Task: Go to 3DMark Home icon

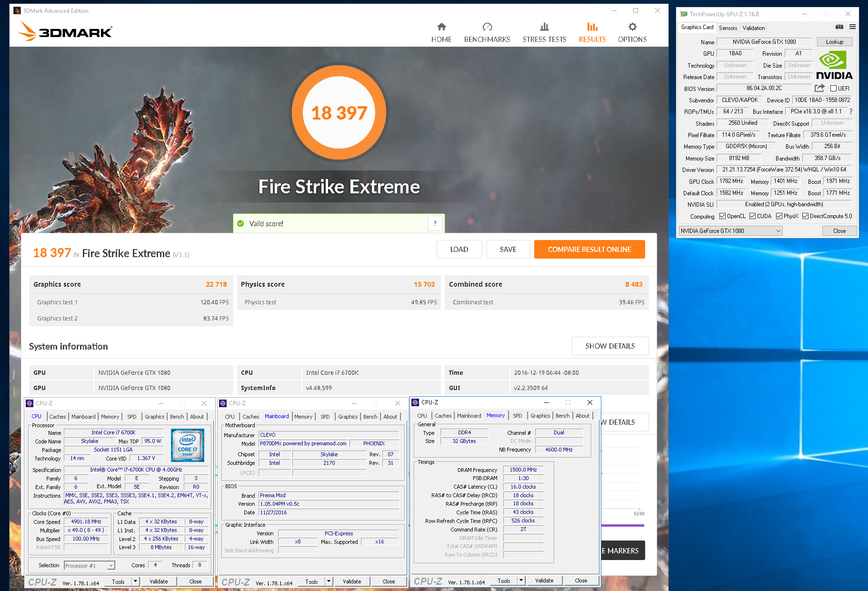Action: click(441, 27)
